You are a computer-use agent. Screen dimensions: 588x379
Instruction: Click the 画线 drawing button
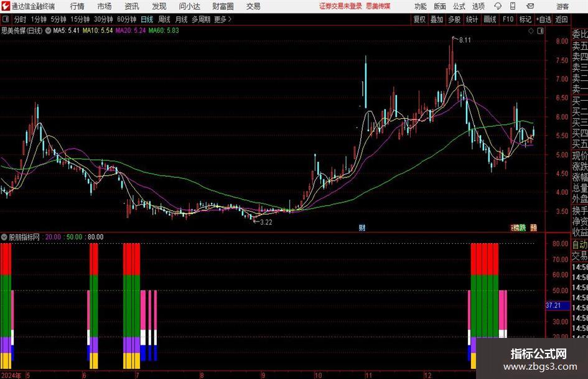490,19
